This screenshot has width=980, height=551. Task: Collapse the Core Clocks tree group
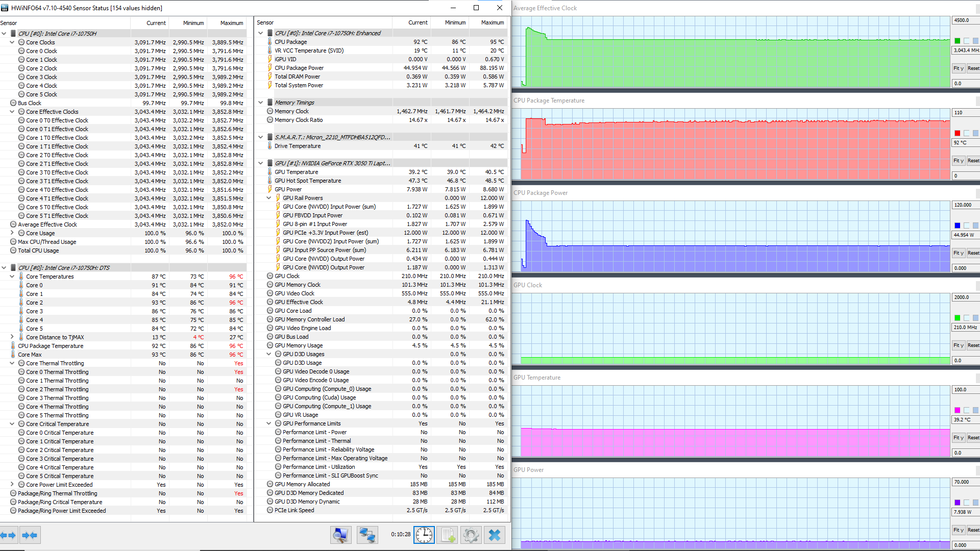(12, 42)
